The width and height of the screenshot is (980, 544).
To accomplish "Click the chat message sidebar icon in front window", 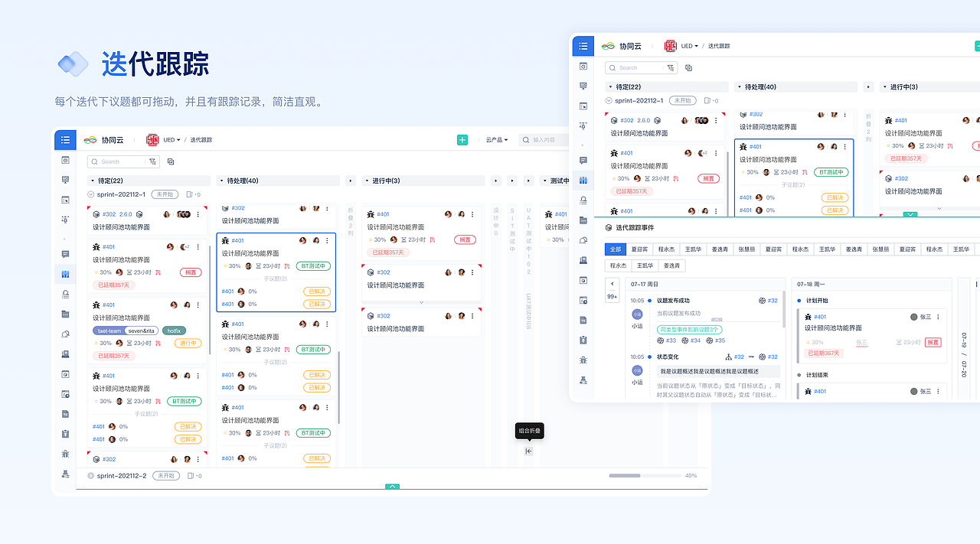I will point(583,161).
